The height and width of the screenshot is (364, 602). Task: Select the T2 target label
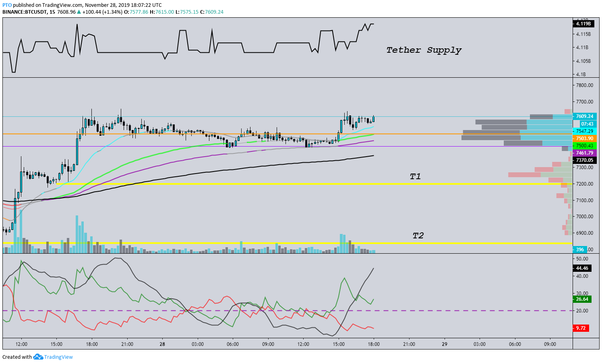(418, 236)
